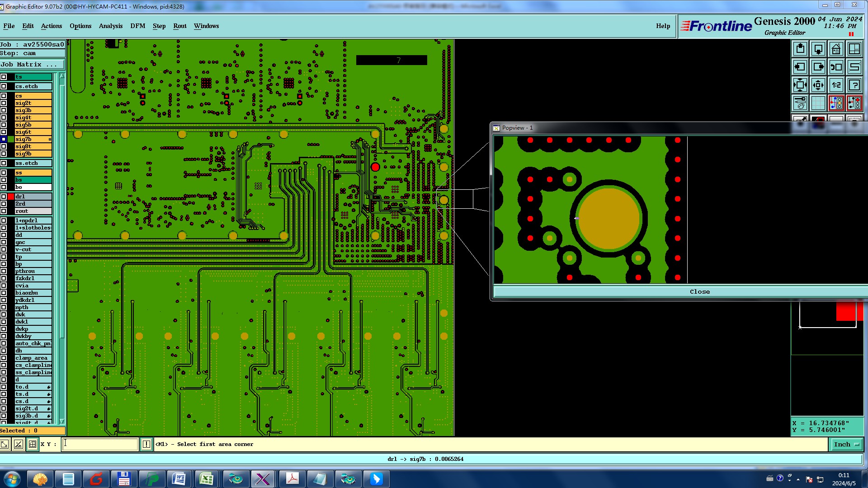Open the Help menu button

click(663, 26)
